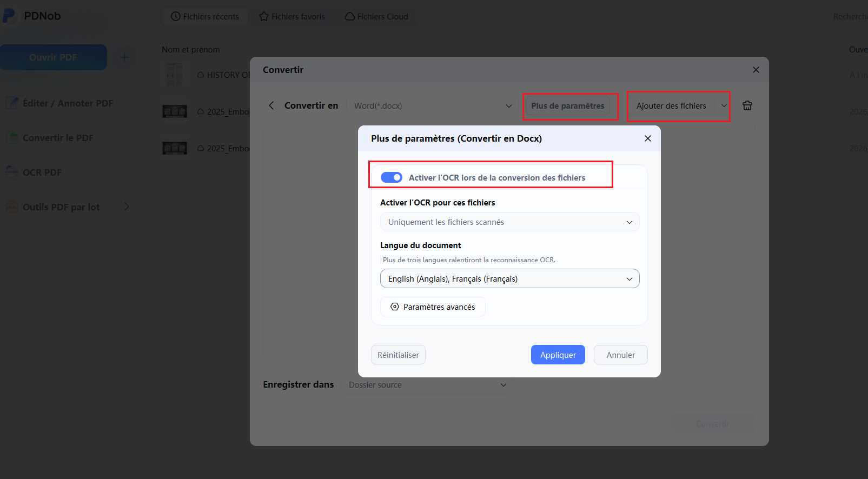
Task: Click the Nom et prénom column header
Action: tap(191, 50)
